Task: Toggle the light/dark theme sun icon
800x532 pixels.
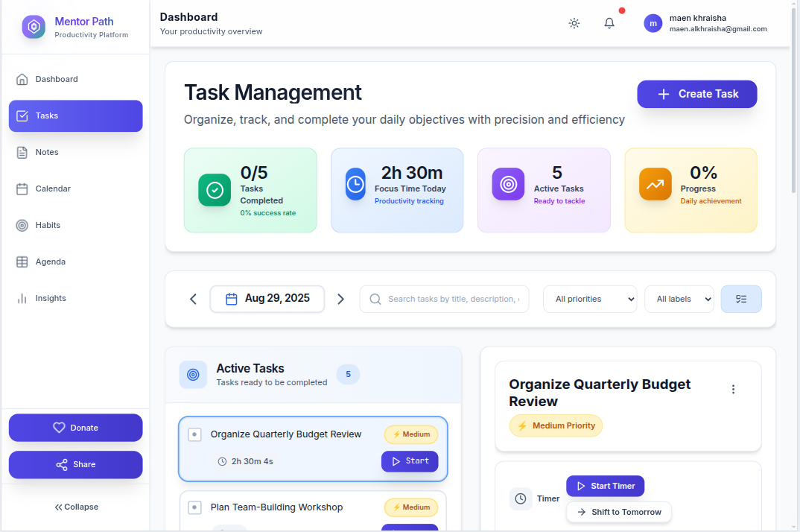Action: (574, 23)
